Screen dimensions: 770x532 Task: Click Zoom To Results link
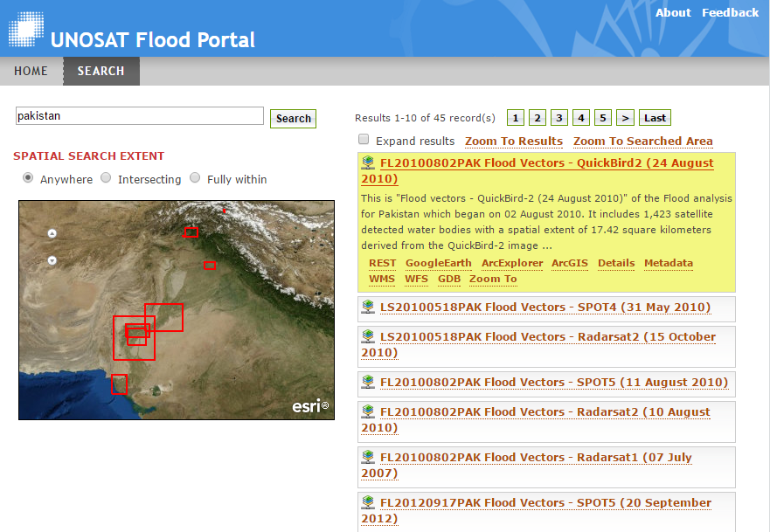[514, 142]
